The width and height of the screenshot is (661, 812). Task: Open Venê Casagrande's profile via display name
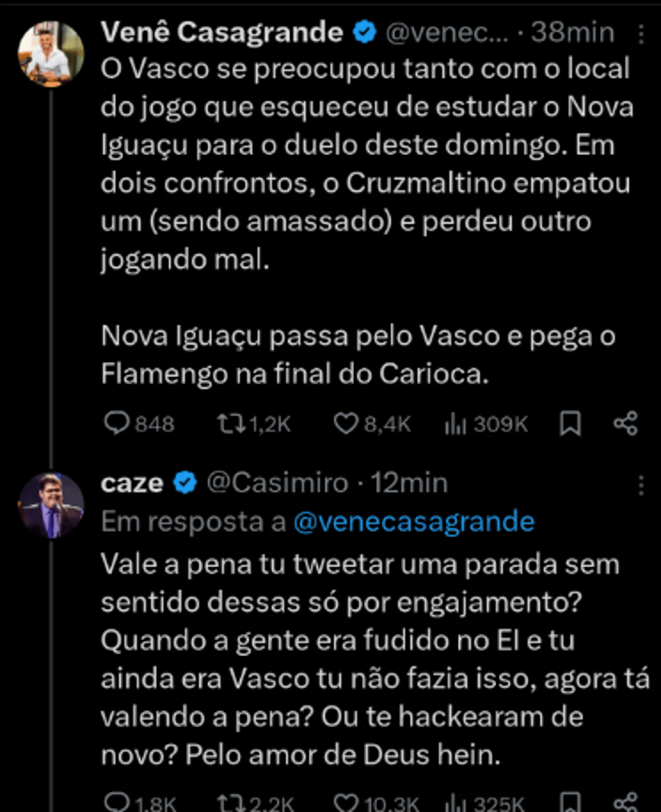[222, 32]
